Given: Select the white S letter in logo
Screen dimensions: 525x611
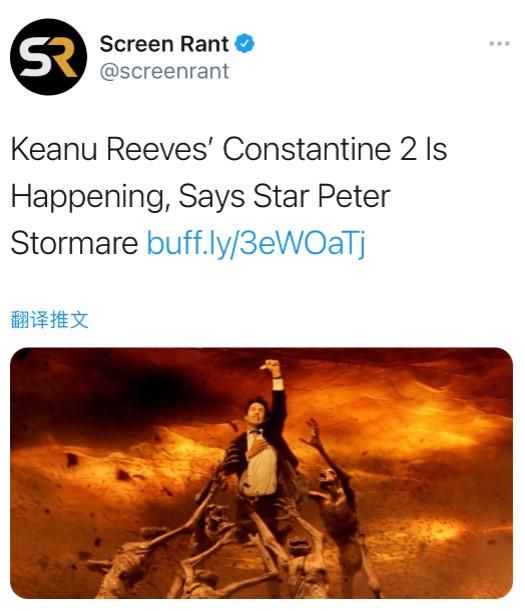Looking at the screenshot, I should pyautogui.click(x=35, y=58).
